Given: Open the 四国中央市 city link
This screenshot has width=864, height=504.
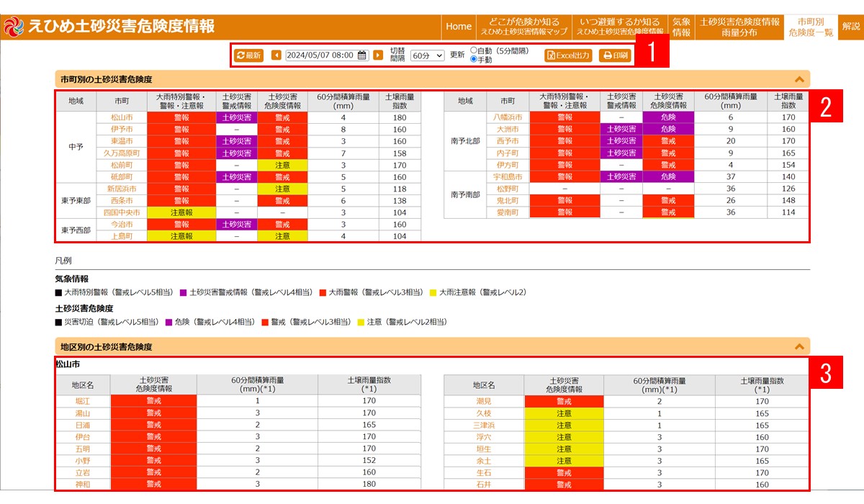Looking at the screenshot, I should [122, 212].
